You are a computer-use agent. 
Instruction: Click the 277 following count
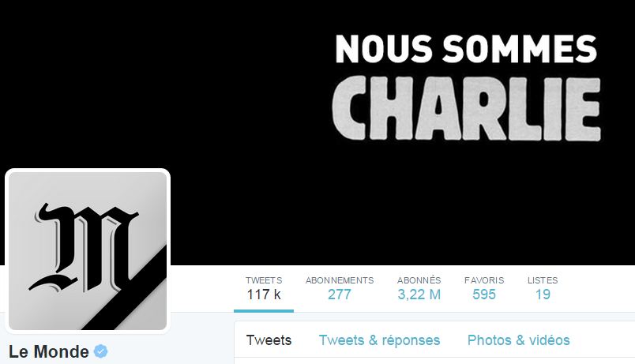tap(340, 295)
